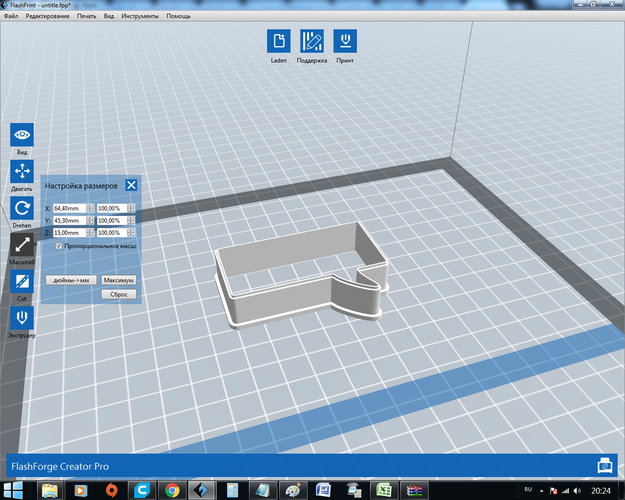Select the Drehen rotate tool

coord(22,208)
